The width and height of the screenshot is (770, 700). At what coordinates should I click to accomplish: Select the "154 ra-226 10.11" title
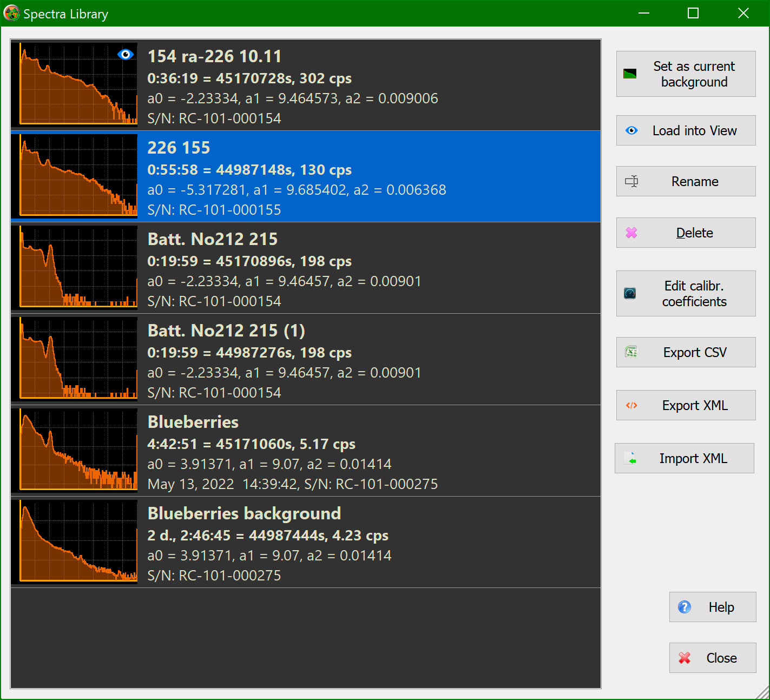(214, 56)
